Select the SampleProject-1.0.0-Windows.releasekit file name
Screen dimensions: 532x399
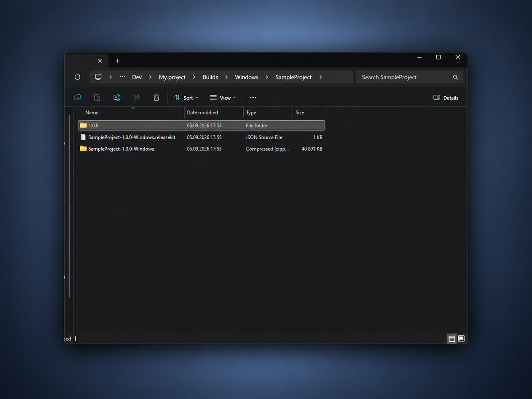pos(132,137)
